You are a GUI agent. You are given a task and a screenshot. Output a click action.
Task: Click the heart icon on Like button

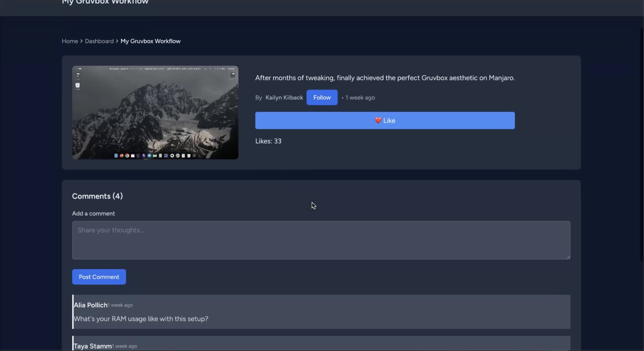(378, 120)
